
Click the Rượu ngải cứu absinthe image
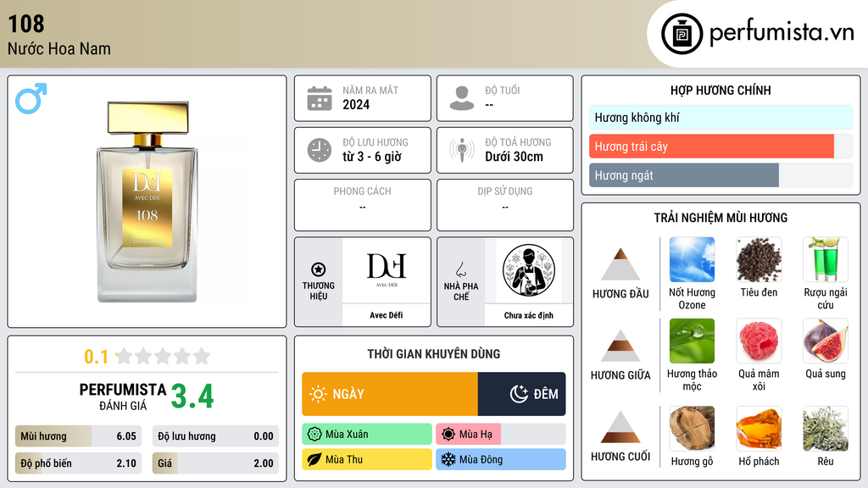(826, 259)
